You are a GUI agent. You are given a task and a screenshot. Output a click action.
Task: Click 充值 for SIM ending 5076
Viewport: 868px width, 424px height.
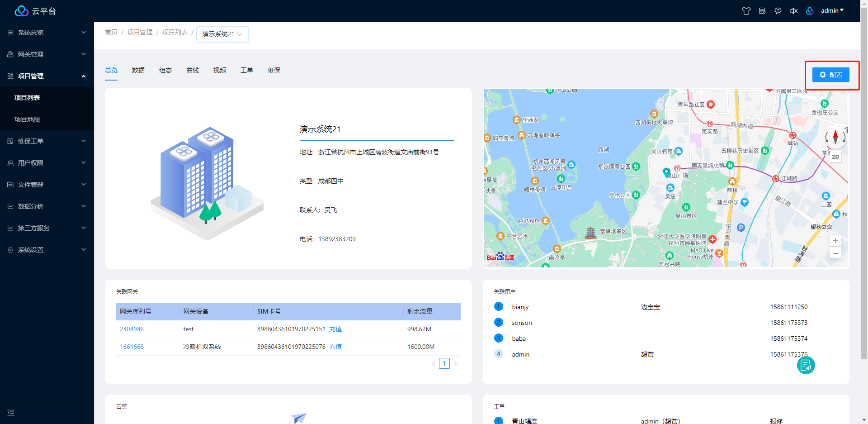335,347
